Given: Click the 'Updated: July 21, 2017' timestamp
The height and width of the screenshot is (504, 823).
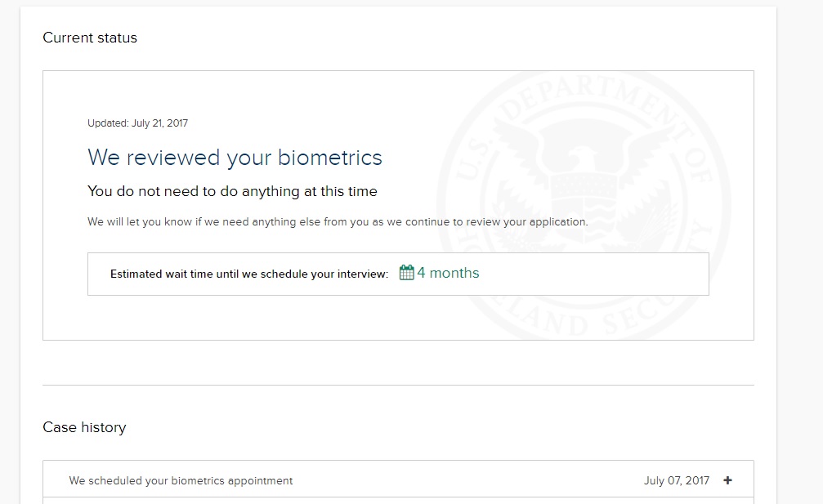Looking at the screenshot, I should click(x=137, y=123).
